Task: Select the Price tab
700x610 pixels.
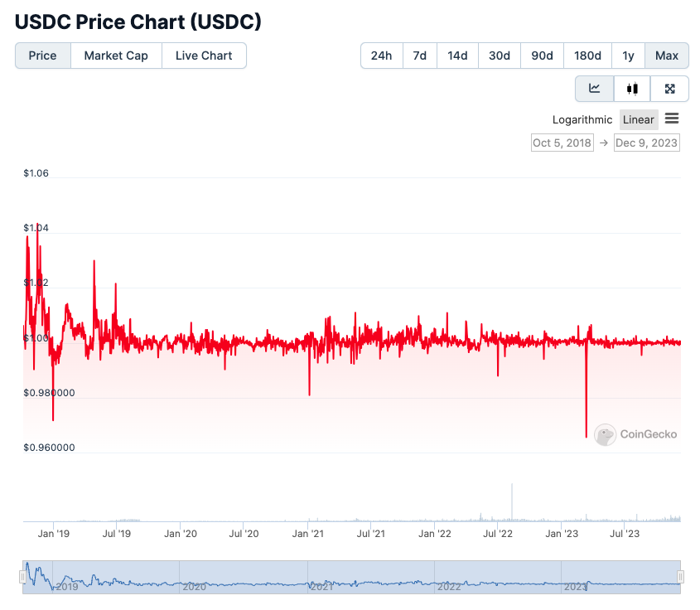Action: pyautogui.click(x=43, y=56)
